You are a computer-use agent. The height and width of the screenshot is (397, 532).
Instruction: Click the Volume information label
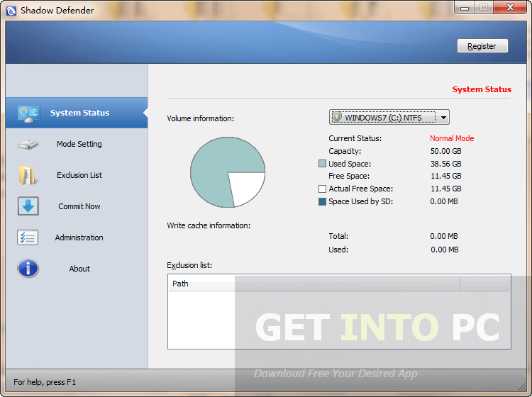(x=201, y=118)
